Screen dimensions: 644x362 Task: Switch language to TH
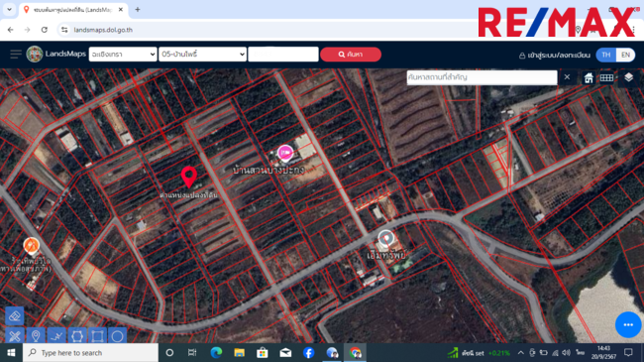605,55
